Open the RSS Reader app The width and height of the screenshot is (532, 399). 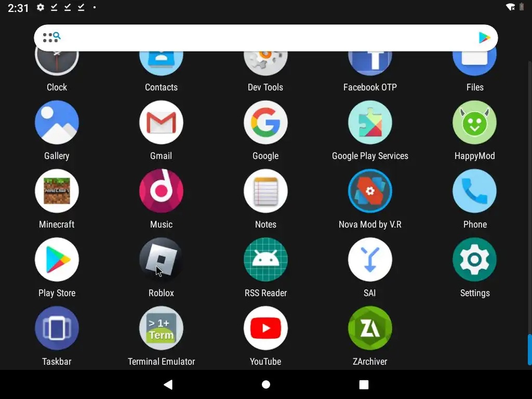click(x=265, y=260)
